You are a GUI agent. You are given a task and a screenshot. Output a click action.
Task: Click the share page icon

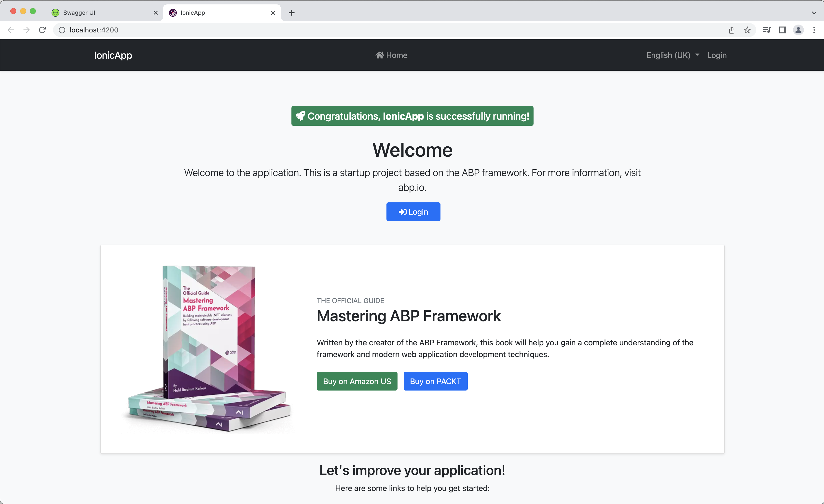[731, 30]
